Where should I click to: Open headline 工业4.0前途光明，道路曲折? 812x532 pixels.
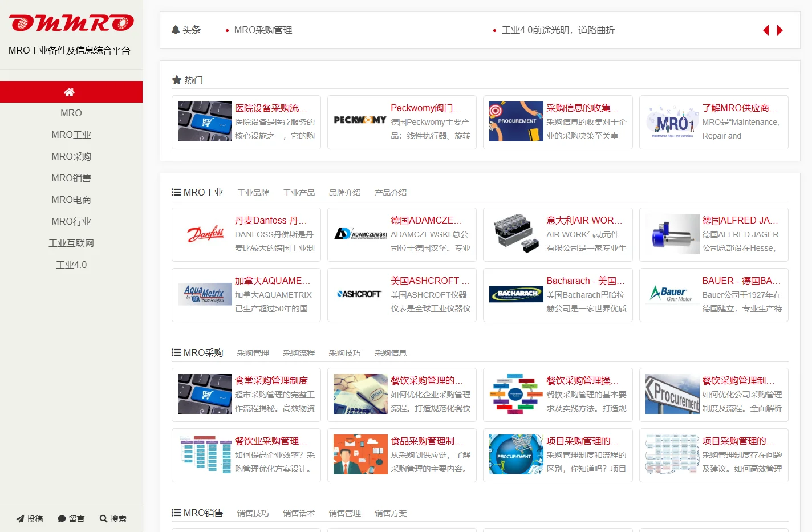tap(558, 30)
